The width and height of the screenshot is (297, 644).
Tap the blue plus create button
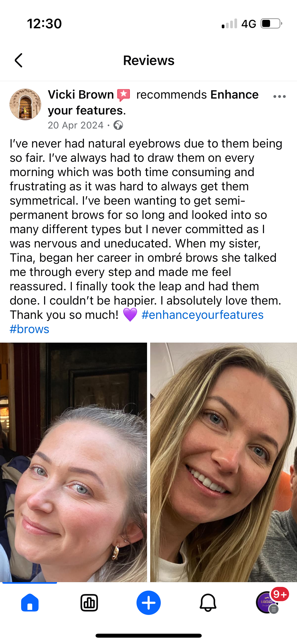(149, 603)
